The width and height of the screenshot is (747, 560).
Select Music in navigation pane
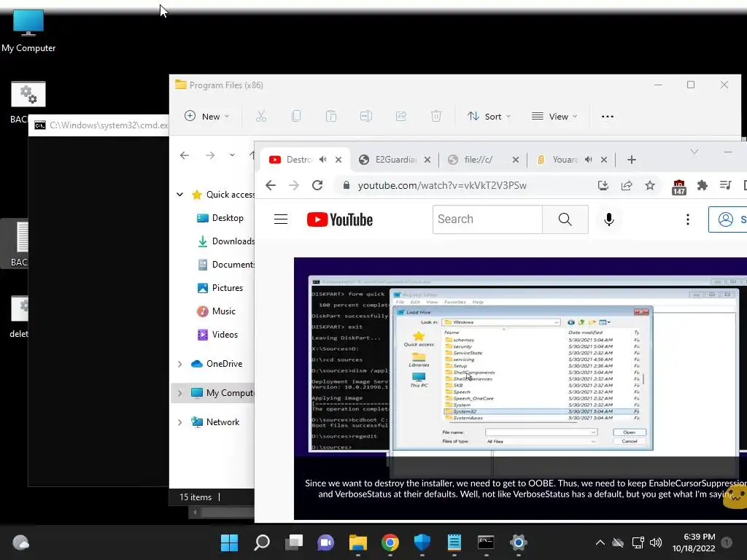[216, 311]
